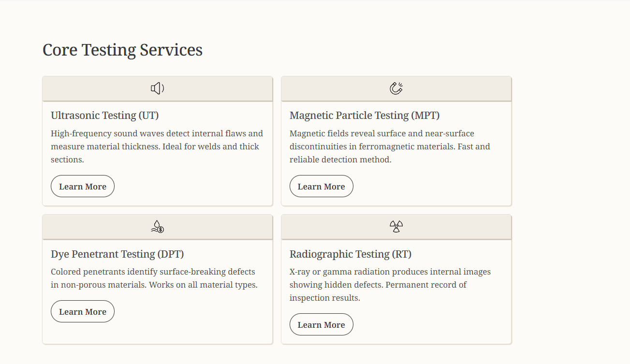630x364 pixels.
Task: Click the Radiographic Testing (RT) heading
Action: (x=351, y=254)
